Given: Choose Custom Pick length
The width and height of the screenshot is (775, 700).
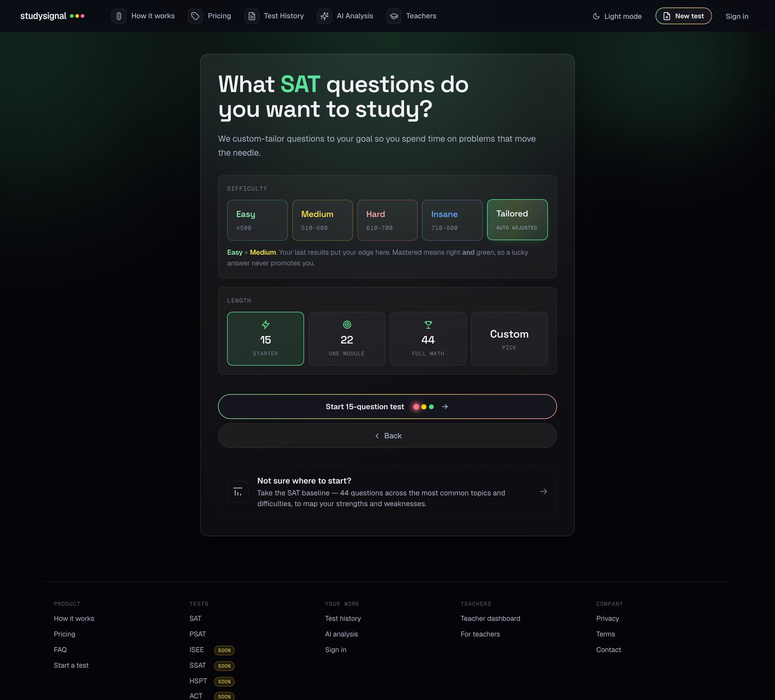Looking at the screenshot, I should tap(509, 339).
